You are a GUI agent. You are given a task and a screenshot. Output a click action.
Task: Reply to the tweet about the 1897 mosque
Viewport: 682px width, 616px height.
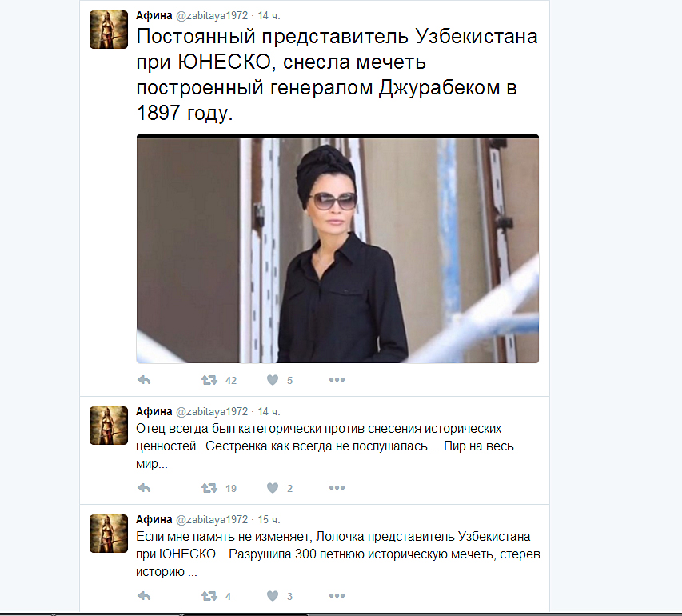(x=144, y=381)
